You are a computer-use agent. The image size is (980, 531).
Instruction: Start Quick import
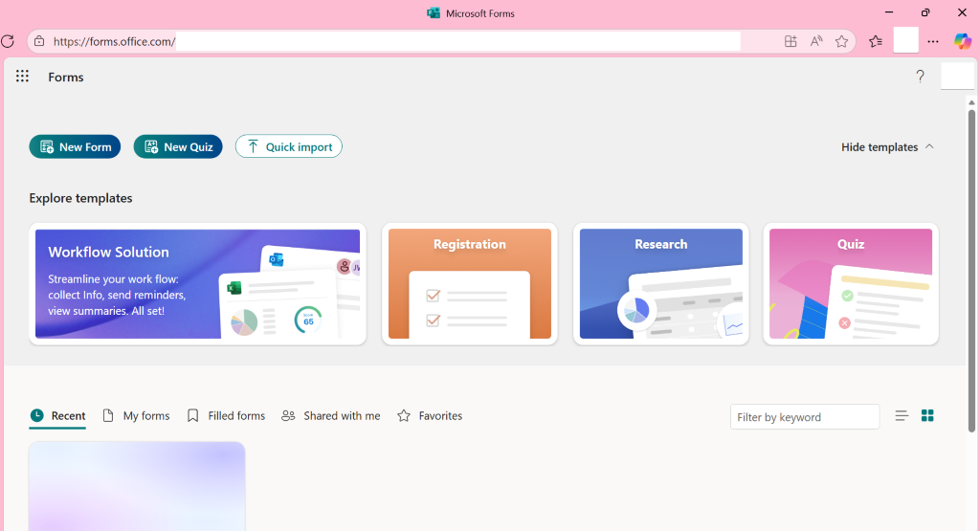click(289, 146)
